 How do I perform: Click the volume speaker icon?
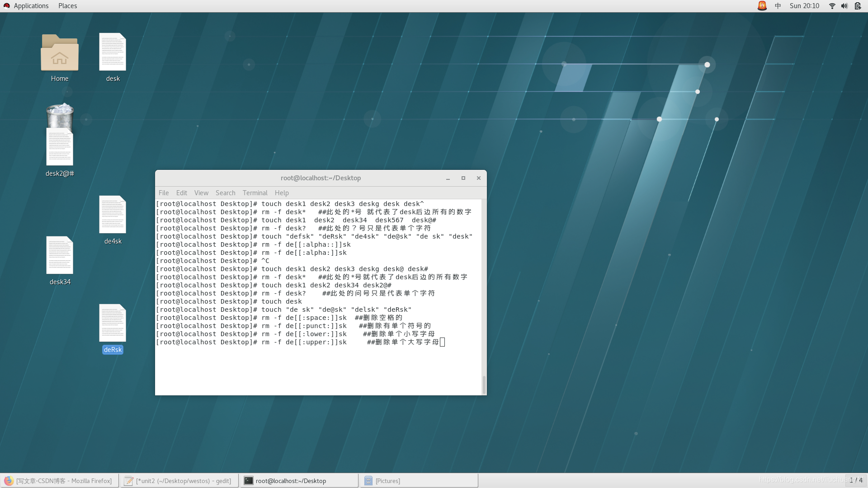pyautogui.click(x=844, y=6)
